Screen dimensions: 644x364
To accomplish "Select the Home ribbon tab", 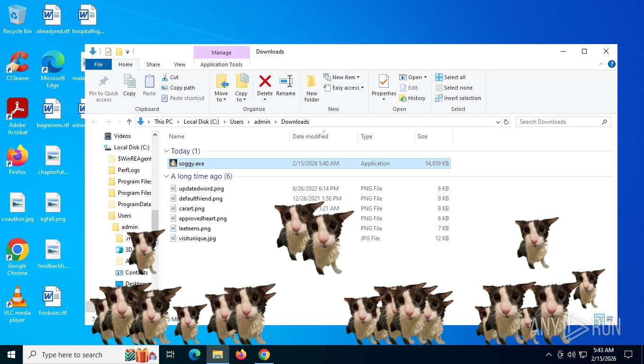I will [x=125, y=64].
